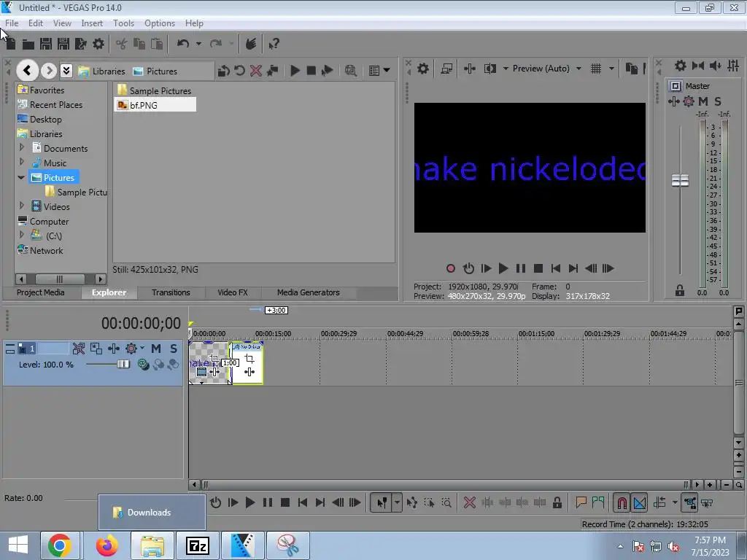Open the Tools menu
747x560 pixels.
coord(123,23)
